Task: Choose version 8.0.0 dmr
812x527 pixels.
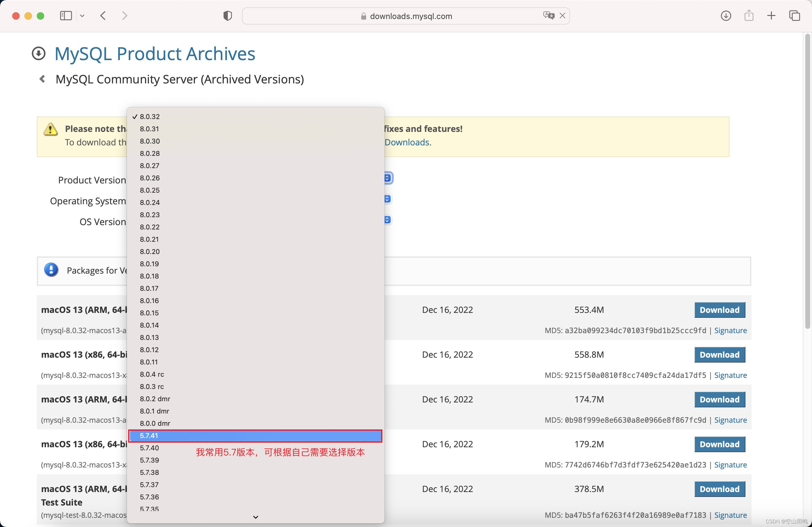Action: (255, 424)
